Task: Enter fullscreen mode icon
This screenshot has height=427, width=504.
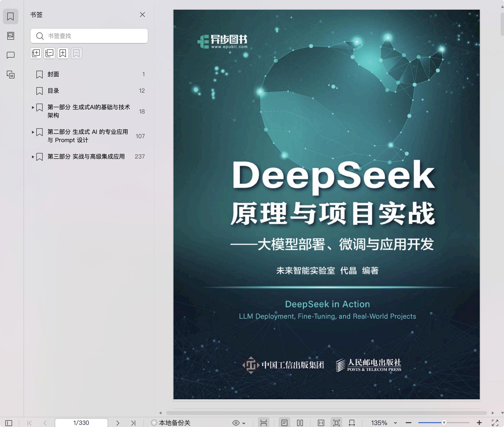Action: coord(495,423)
